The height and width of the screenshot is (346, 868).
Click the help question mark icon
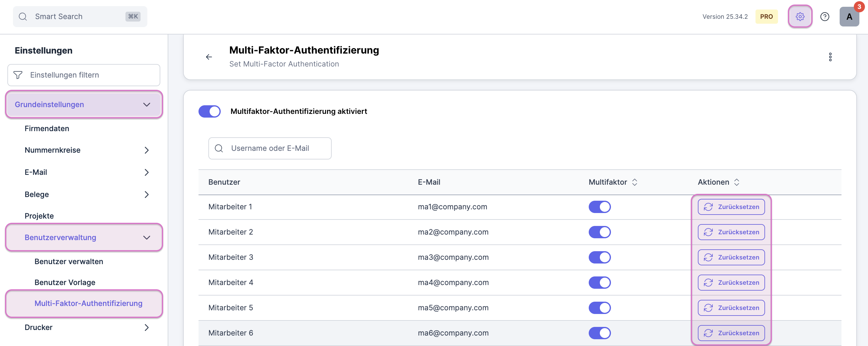[x=825, y=17]
